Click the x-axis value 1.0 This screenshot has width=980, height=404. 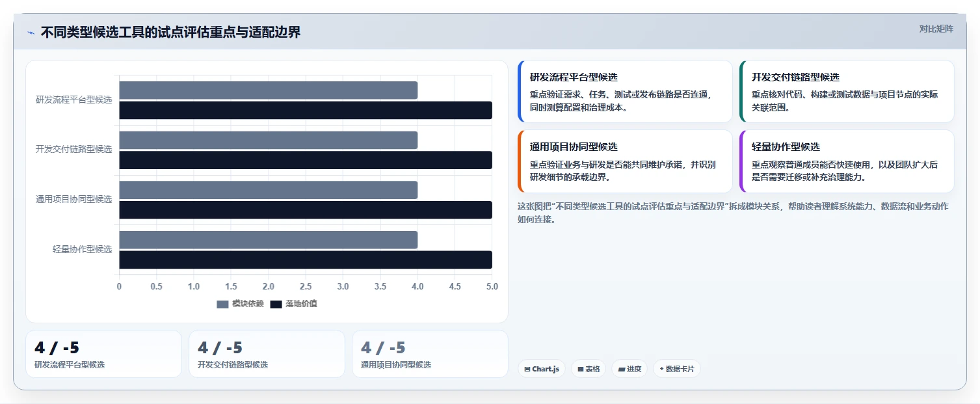tap(194, 286)
